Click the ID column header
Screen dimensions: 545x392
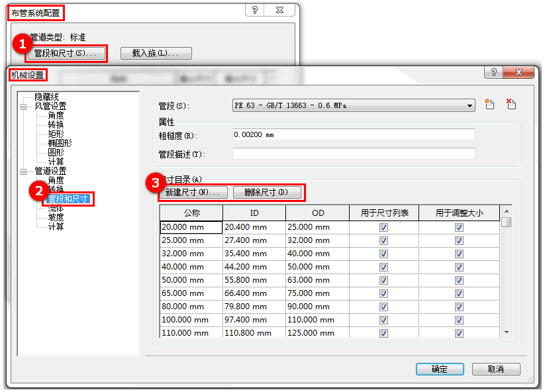(254, 213)
